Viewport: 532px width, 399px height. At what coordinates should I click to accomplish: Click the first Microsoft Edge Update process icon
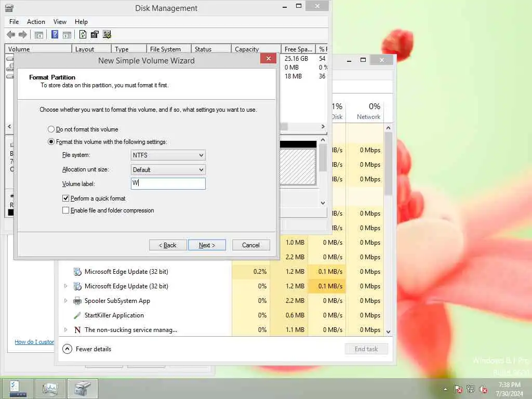pyautogui.click(x=77, y=272)
